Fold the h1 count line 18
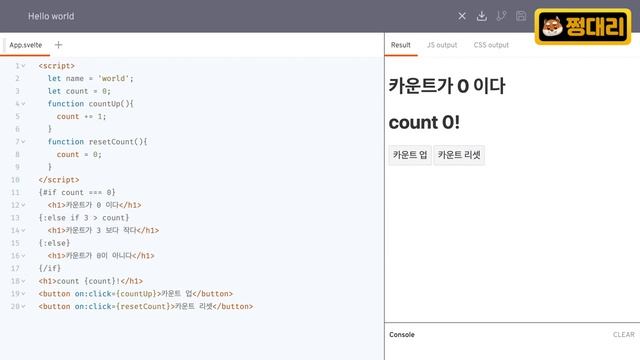This screenshot has width=640, height=360. (x=24, y=281)
